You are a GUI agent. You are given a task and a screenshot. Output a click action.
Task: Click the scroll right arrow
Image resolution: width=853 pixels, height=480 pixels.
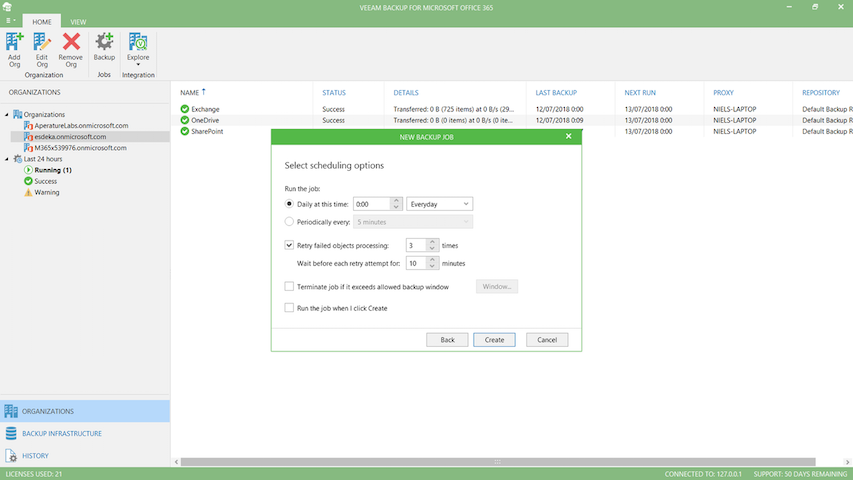click(848, 462)
